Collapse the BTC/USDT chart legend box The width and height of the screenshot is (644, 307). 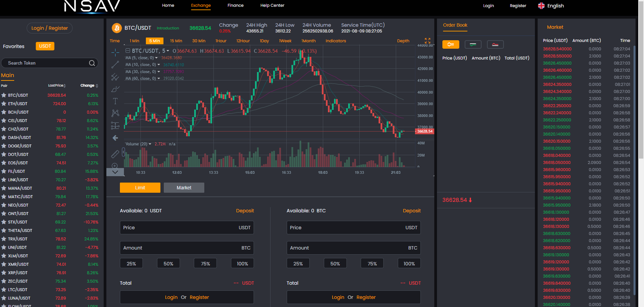128,51
